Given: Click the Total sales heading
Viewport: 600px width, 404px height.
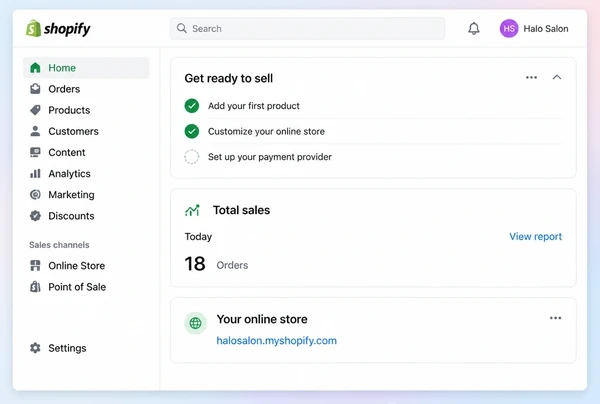Looking at the screenshot, I should tap(241, 210).
